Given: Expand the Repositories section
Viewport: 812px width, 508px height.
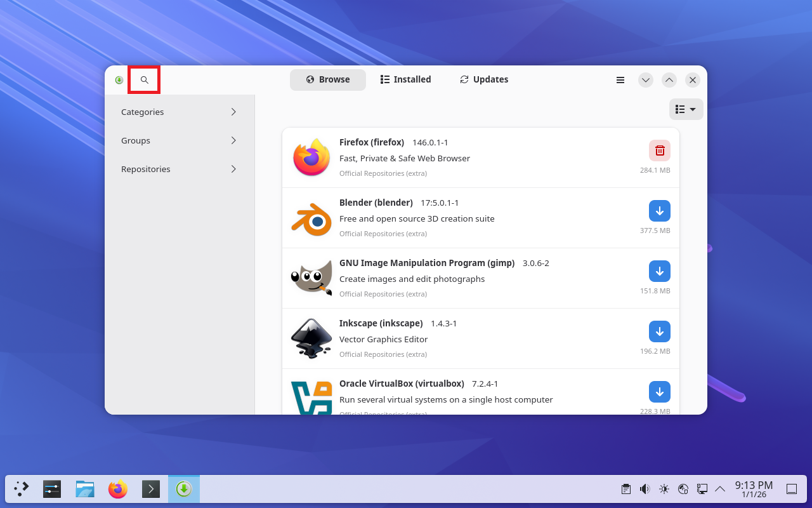Looking at the screenshot, I should (x=180, y=169).
